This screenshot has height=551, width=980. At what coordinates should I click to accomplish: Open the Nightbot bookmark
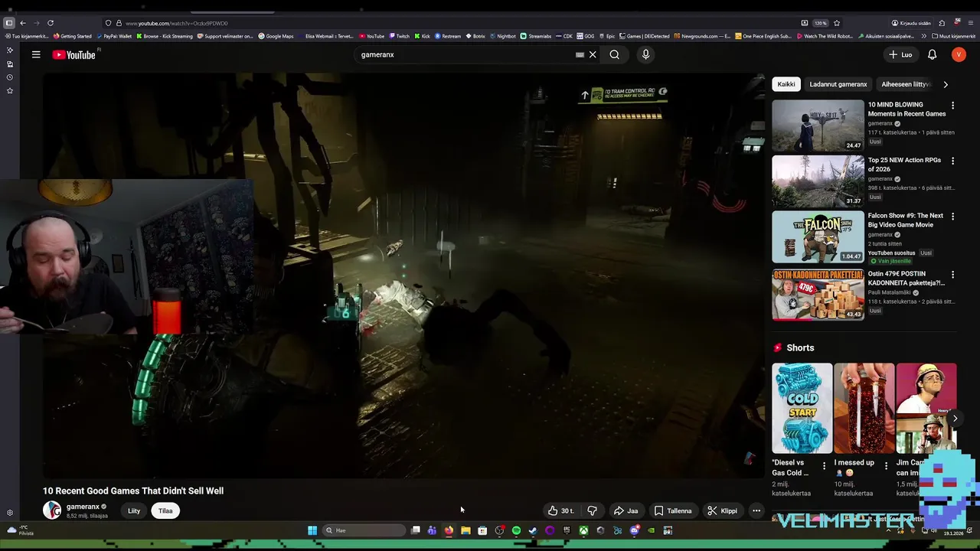pyautogui.click(x=502, y=36)
